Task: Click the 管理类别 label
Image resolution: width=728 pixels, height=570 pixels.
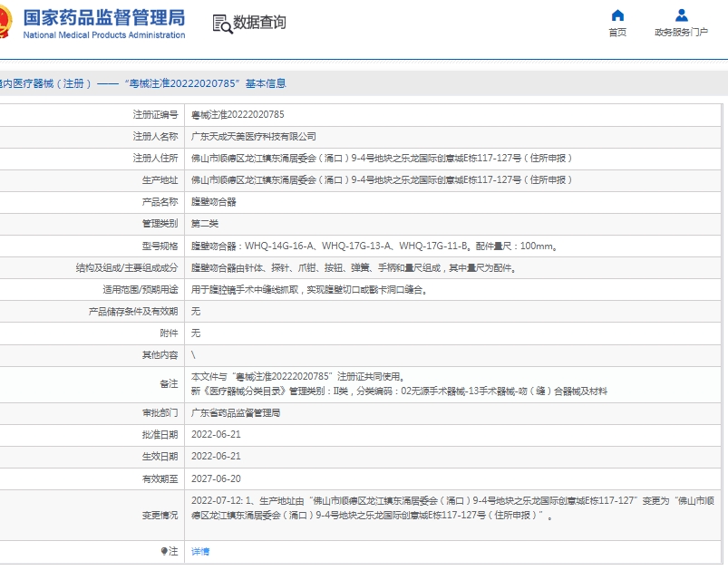Action: 160,224
